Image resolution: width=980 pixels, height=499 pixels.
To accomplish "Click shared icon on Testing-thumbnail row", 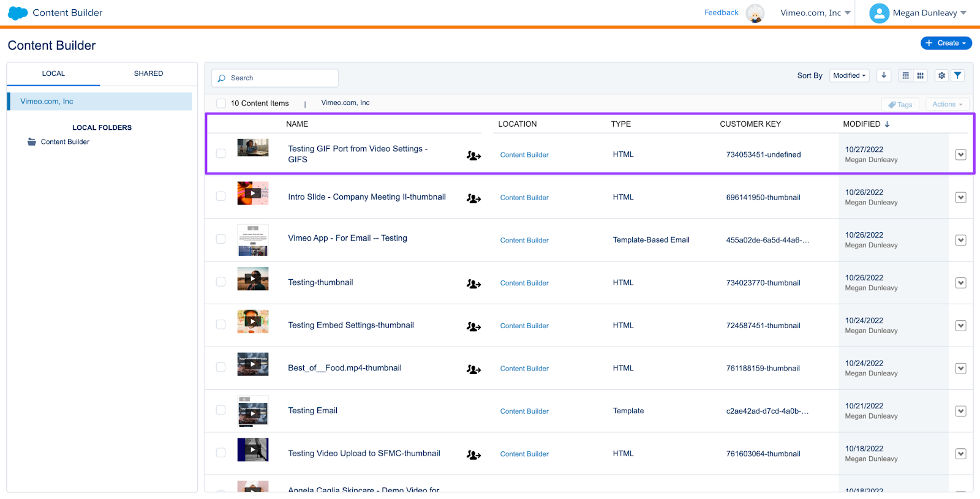I will (x=473, y=284).
